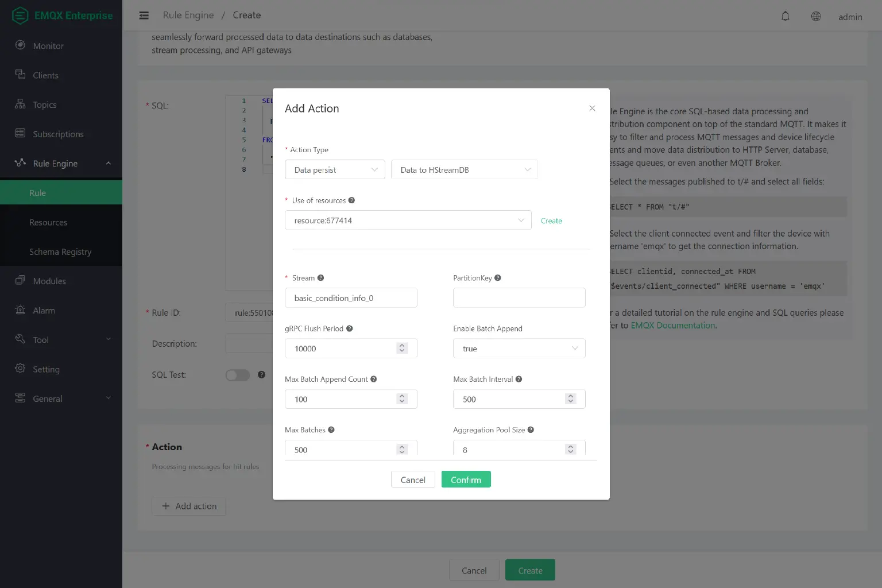Toggle the SQL Test switch
Image resolution: width=882 pixels, height=588 pixels.
[237, 375]
